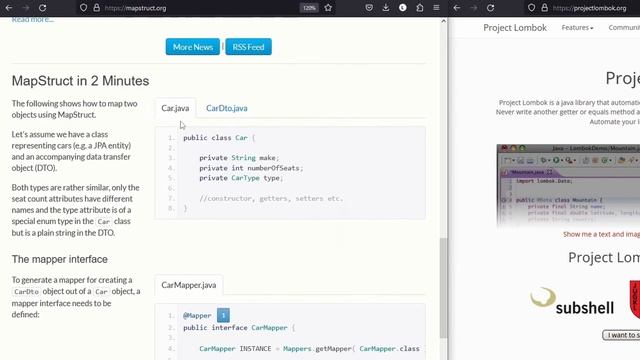The height and width of the screenshot is (360, 640).
Task: Bookmark the MapStruct page with the star
Action: [x=328, y=8]
